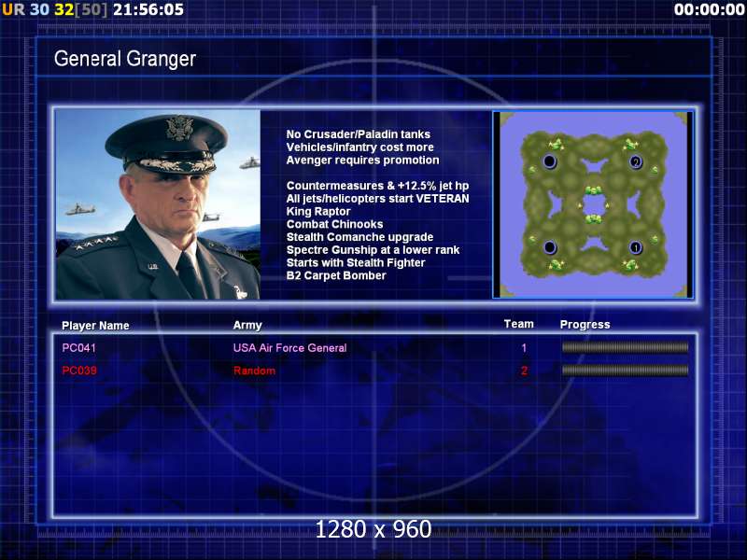Click 'Avenger requires promotion' line
This screenshot has height=560, width=747.
coord(362,161)
